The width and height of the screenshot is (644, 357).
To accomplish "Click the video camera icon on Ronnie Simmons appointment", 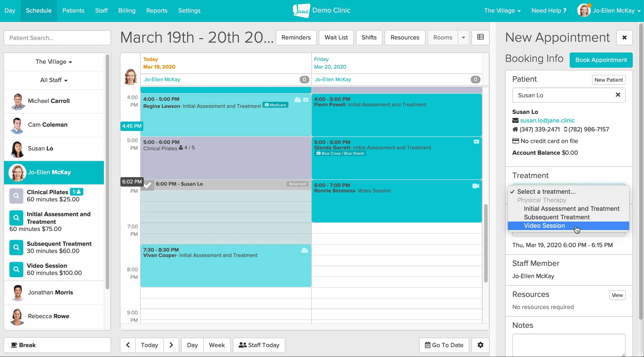I will pyautogui.click(x=476, y=186).
